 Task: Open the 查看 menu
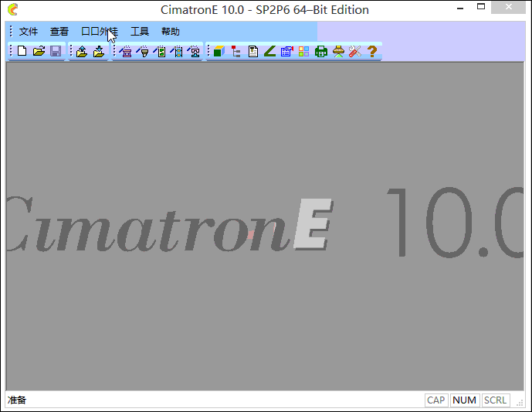(59, 32)
